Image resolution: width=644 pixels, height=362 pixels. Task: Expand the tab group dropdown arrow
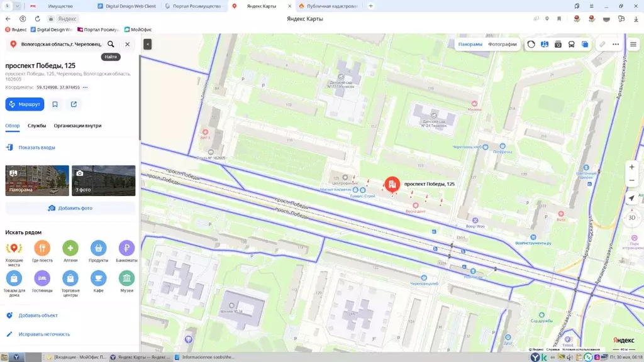pos(17,6)
